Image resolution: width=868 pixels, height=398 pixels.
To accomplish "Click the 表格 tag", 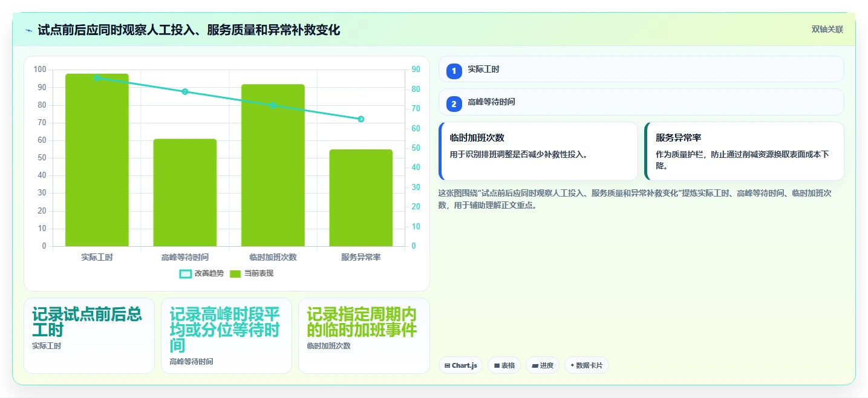I will pyautogui.click(x=504, y=365).
